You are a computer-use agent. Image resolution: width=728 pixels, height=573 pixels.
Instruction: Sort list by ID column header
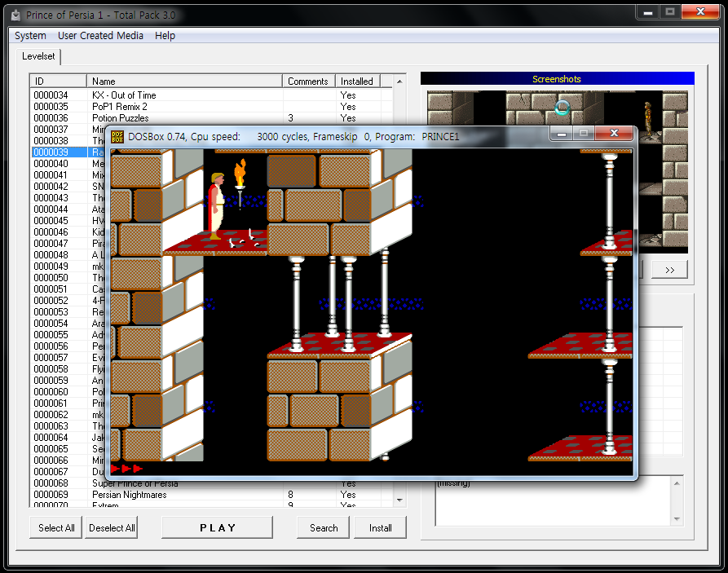[x=58, y=82]
